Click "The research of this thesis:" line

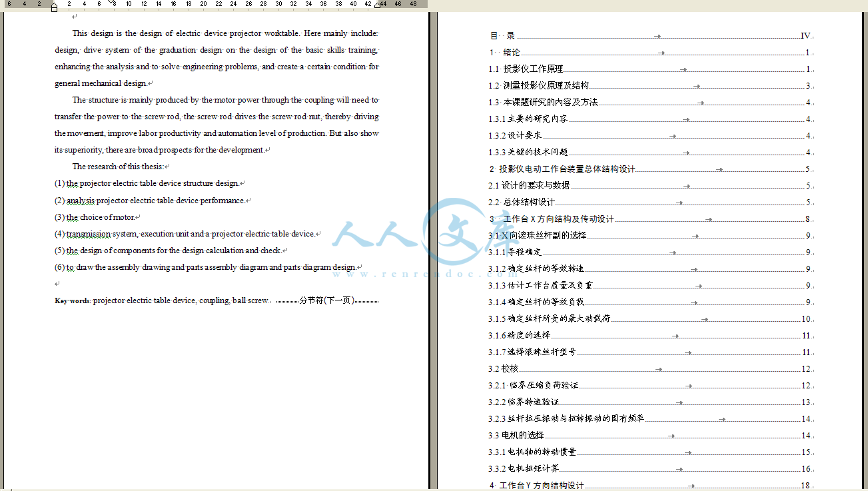pyautogui.click(x=121, y=167)
